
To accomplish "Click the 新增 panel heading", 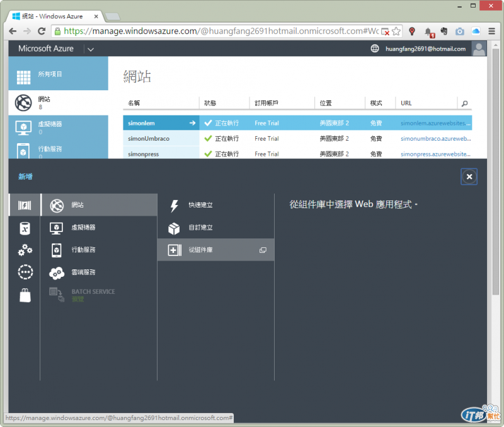I will [25, 177].
